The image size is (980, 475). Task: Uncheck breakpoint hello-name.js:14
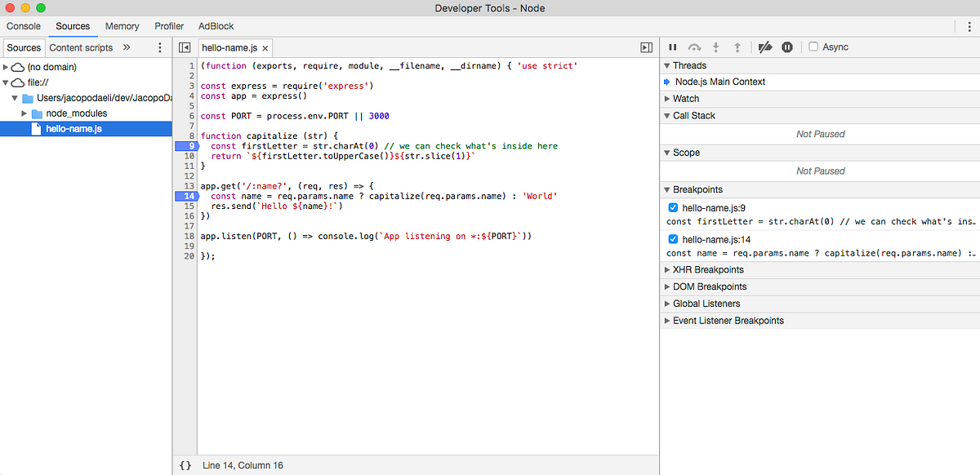[674, 239]
